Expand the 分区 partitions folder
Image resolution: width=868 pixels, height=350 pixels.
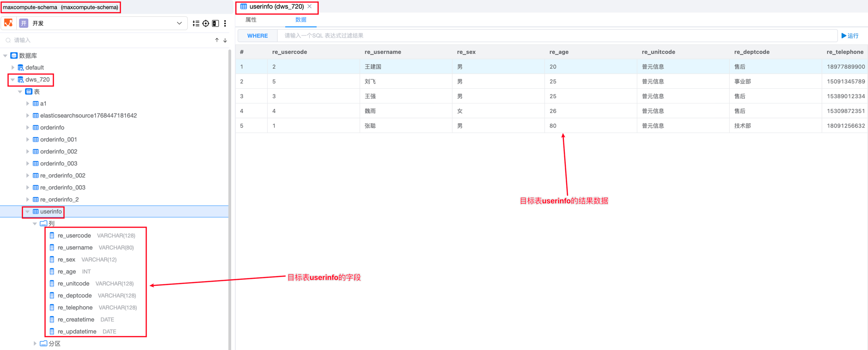[35, 344]
